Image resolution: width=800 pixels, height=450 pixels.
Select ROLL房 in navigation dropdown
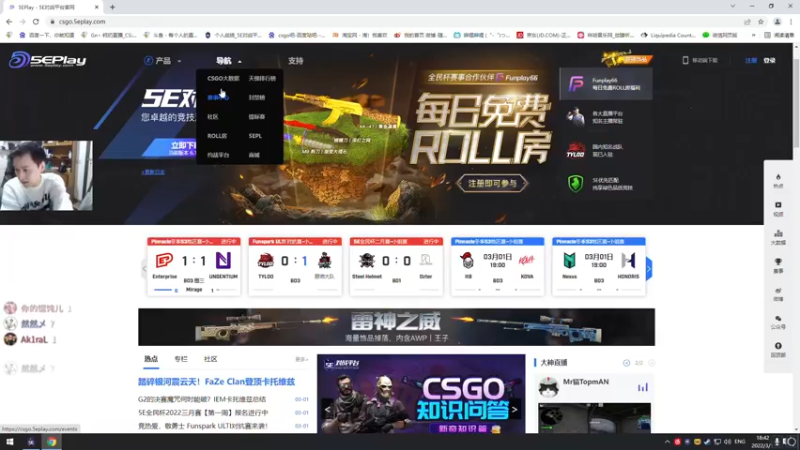click(217, 136)
